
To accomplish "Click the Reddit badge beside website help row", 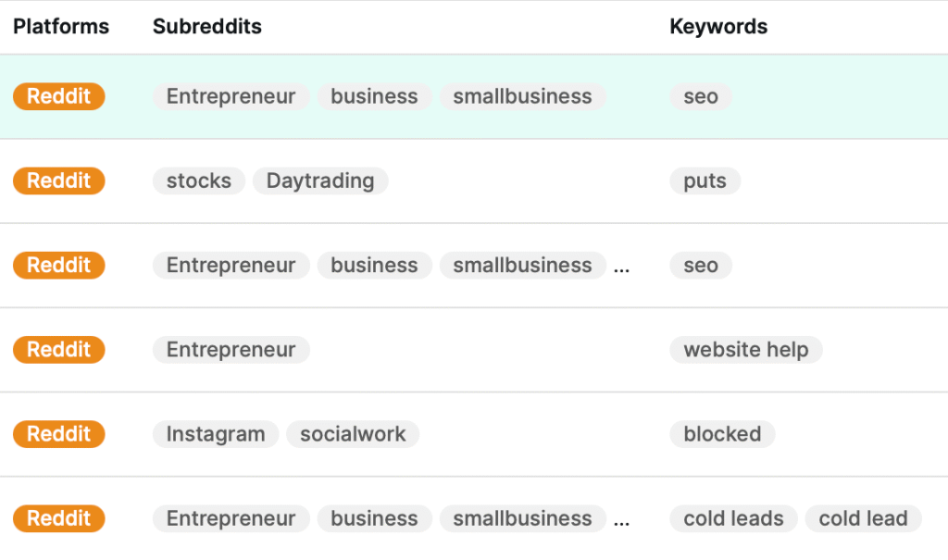I will [59, 350].
